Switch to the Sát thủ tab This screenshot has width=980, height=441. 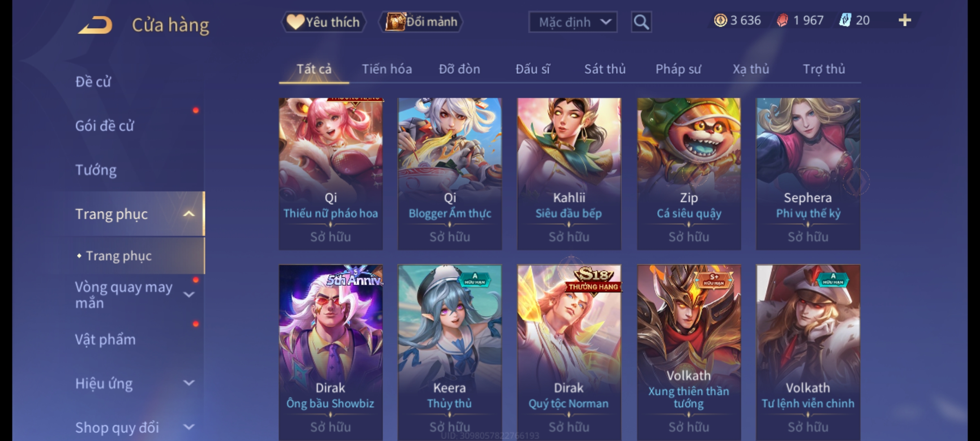click(x=605, y=69)
